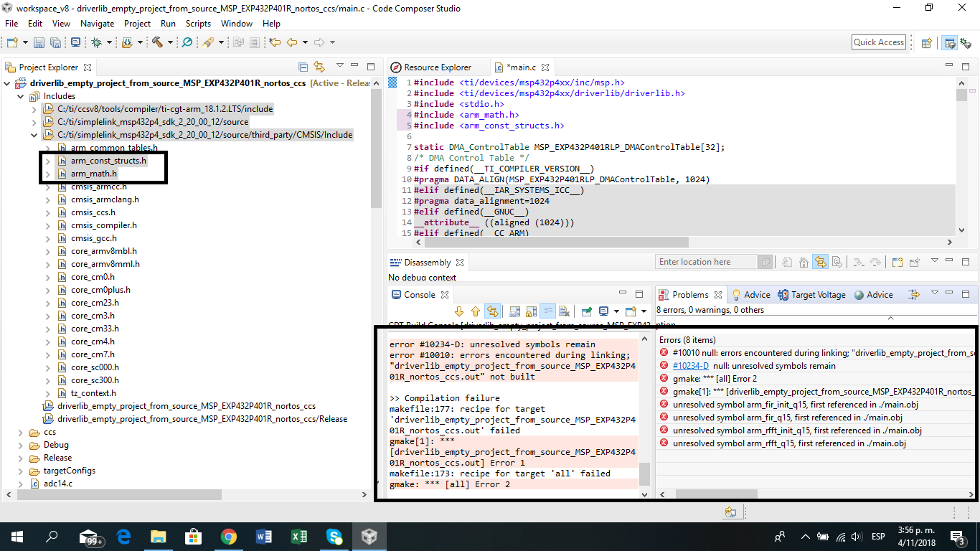Toggle Link with Editor in Project Explorer
The image size is (980, 551).
(x=319, y=67)
